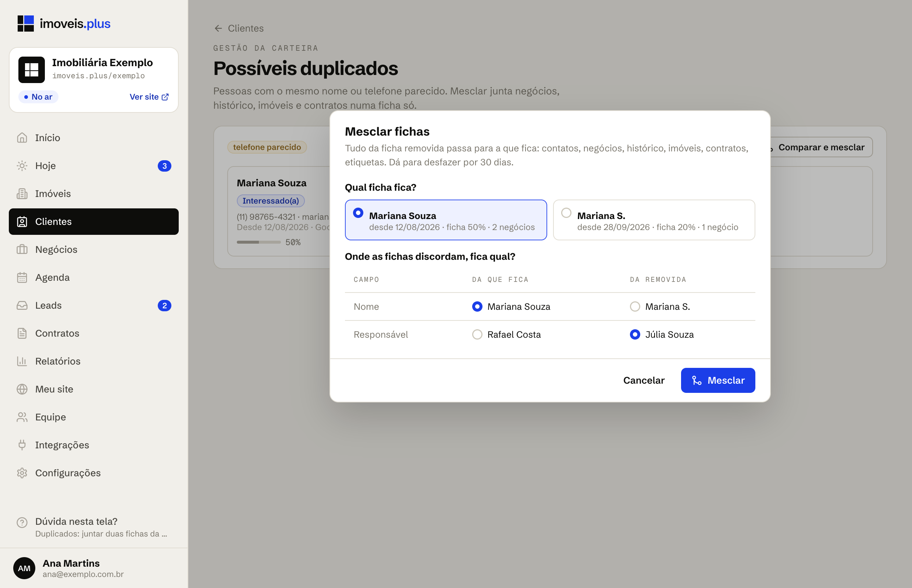This screenshot has width=912, height=588.
Task: Confirm with the Mesclar button
Action: tap(718, 380)
